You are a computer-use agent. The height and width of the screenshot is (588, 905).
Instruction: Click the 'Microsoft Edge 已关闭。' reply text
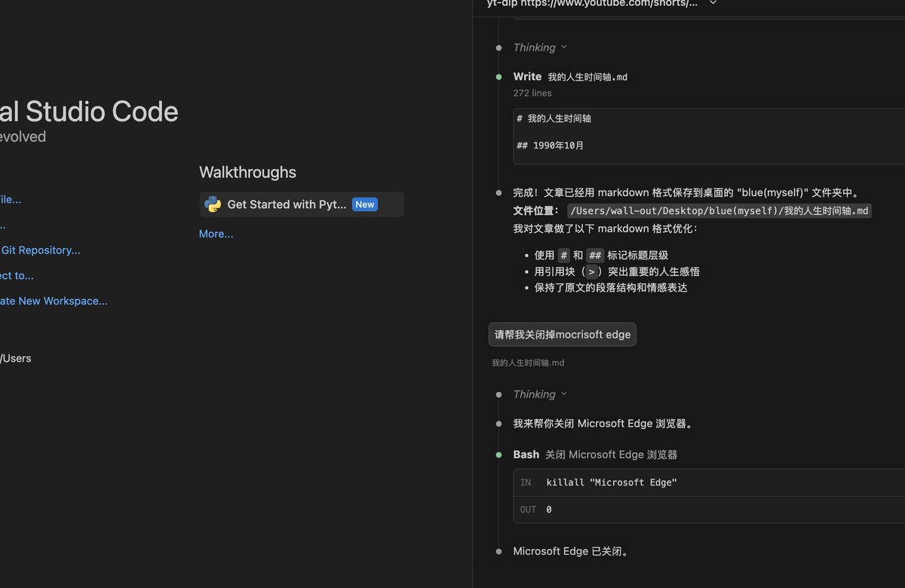571,551
